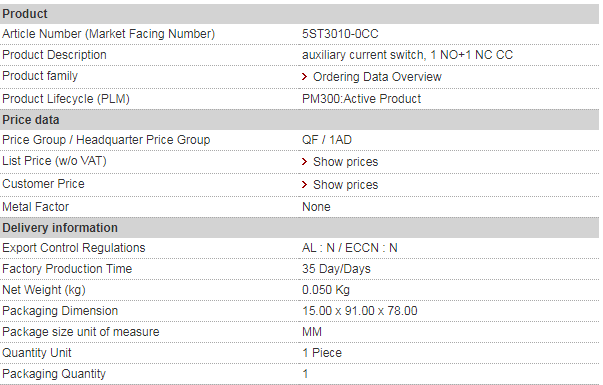
Task: Click the QF / 1AD price group value
Action: click(327, 140)
